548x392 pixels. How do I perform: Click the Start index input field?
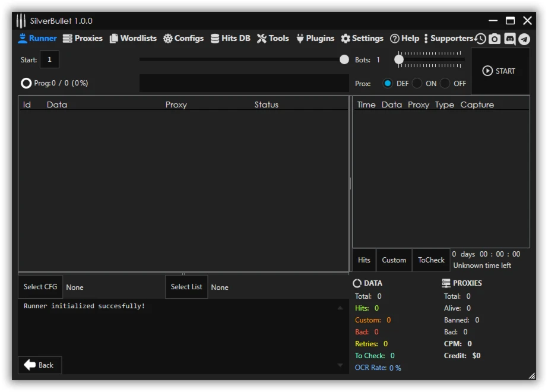pyautogui.click(x=49, y=59)
